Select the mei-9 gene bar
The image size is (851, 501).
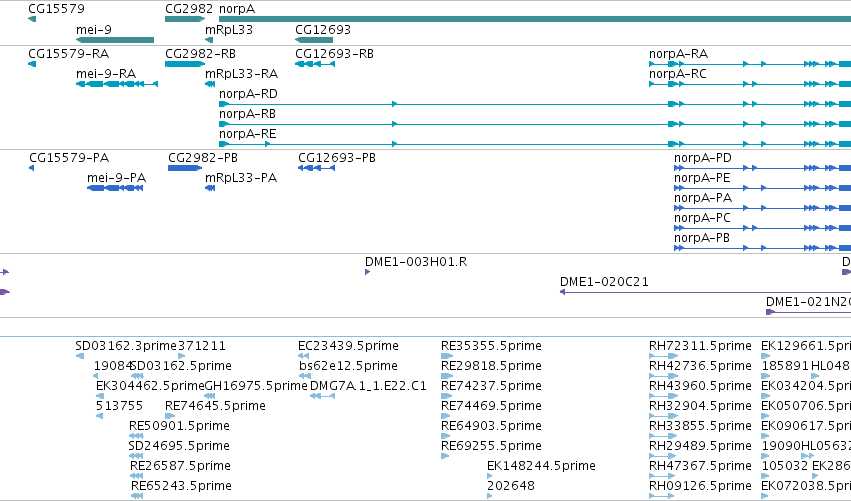(115, 40)
